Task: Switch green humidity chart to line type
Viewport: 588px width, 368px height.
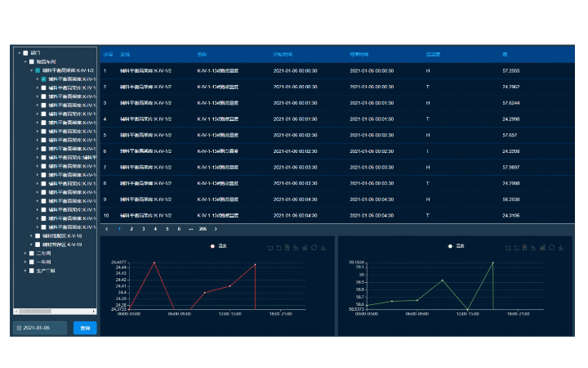Action: pos(533,248)
